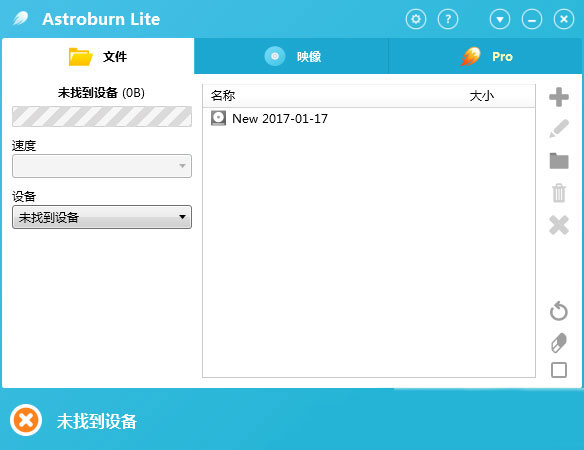This screenshot has width=584, height=450.
Task: Click the trash bin delete icon
Action: coord(559,193)
